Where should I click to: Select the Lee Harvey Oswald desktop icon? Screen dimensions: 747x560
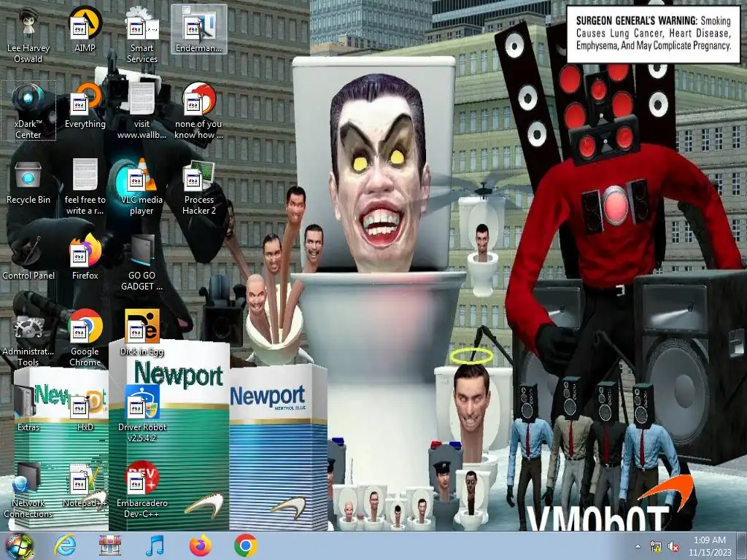[x=28, y=35]
